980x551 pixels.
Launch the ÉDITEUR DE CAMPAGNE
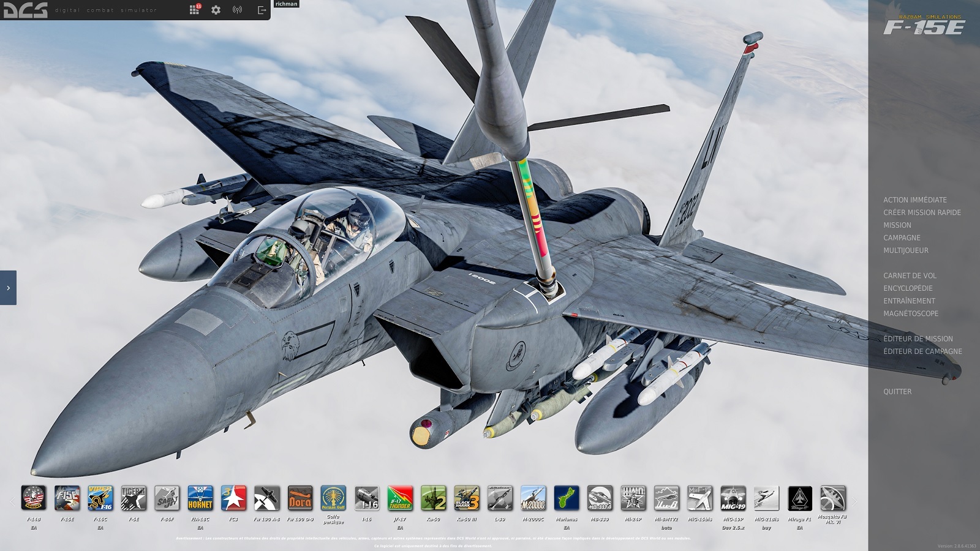922,351
